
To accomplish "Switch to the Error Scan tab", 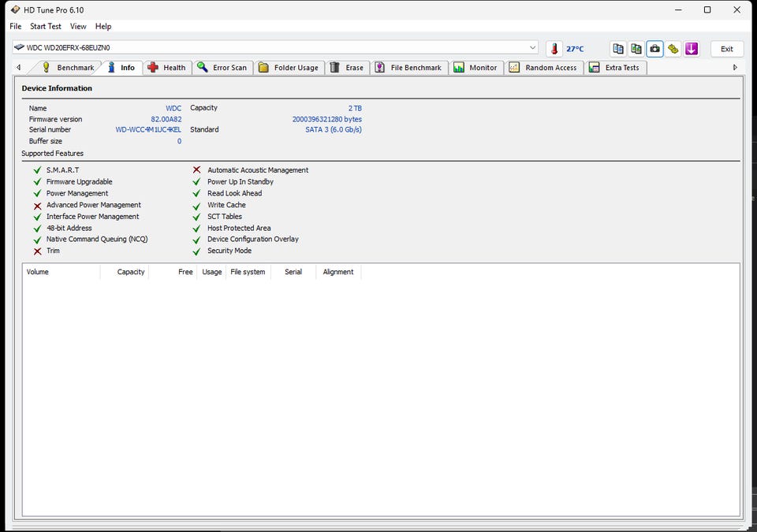I will (223, 68).
